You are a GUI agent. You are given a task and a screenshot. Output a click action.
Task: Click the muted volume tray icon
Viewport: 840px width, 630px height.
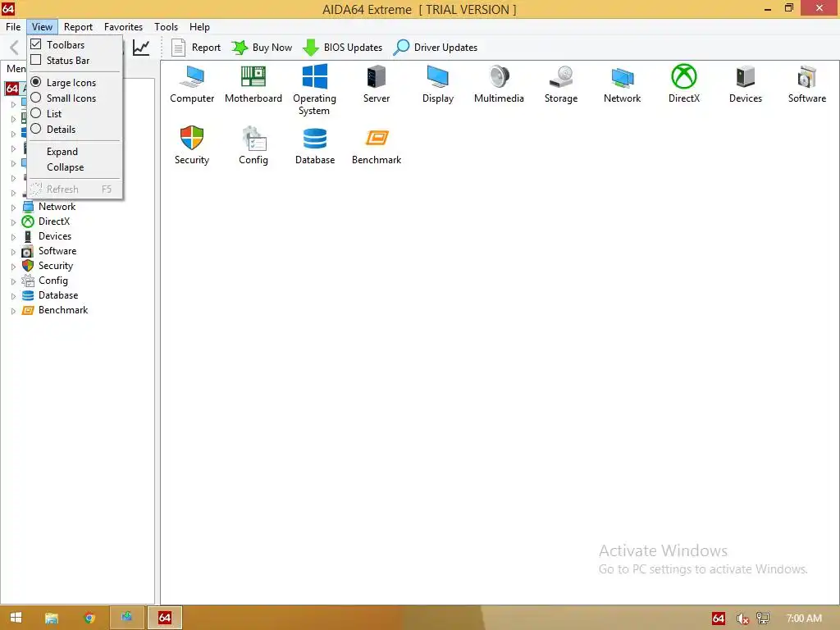coord(742,619)
